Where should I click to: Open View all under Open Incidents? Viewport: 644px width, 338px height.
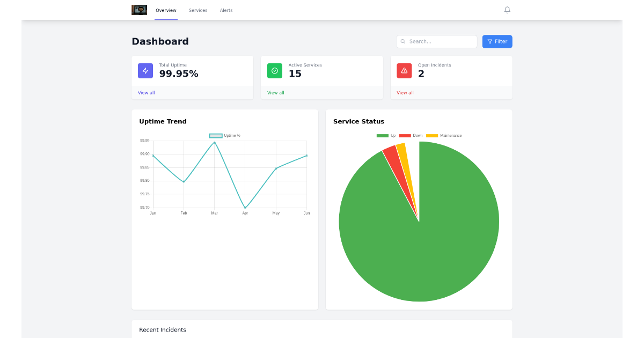[405, 92]
